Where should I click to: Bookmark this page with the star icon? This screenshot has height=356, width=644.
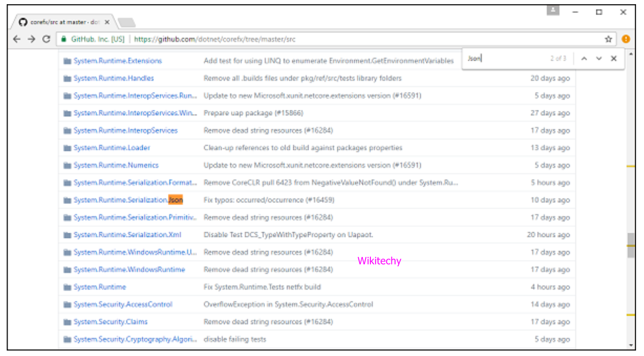[608, 39]
